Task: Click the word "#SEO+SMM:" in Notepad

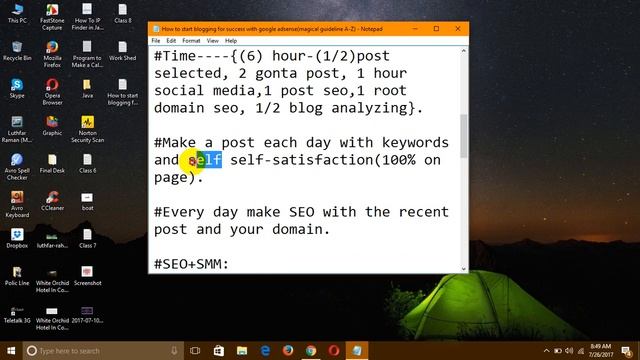Action: tap(191, 264)
